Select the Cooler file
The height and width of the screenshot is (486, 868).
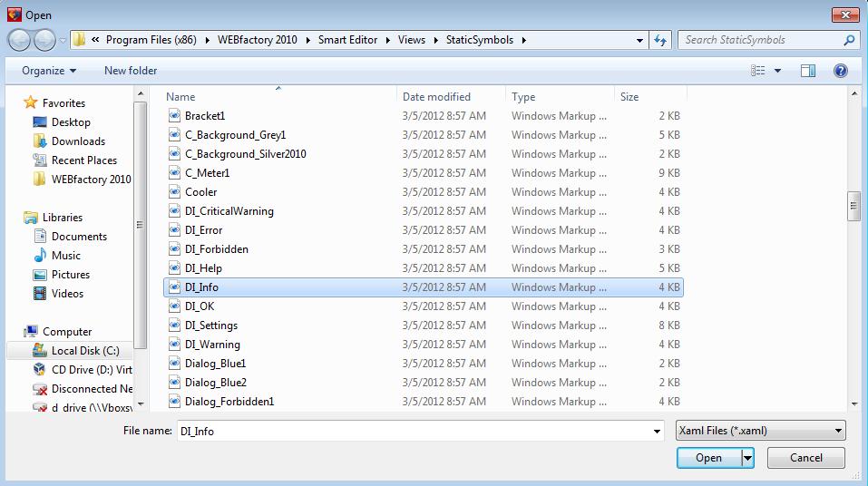point(200,192)
